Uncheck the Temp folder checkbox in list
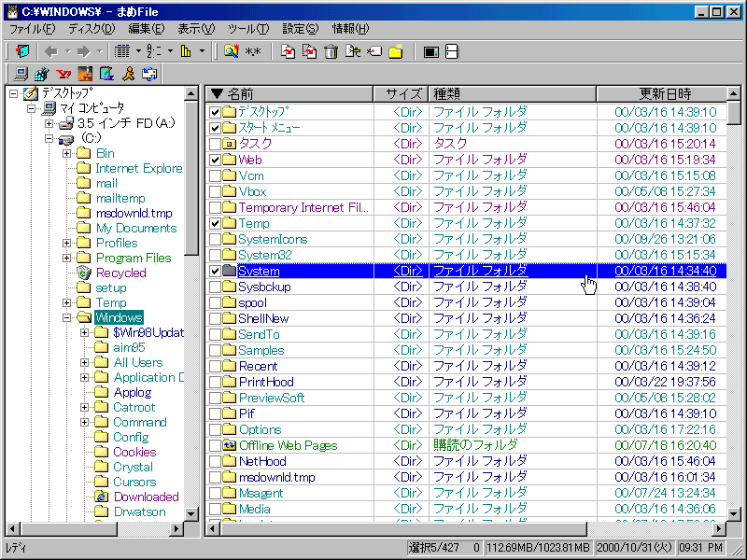The width and height of the screenshot is (747, 560). pyautogui.click(x=215, y=223)
